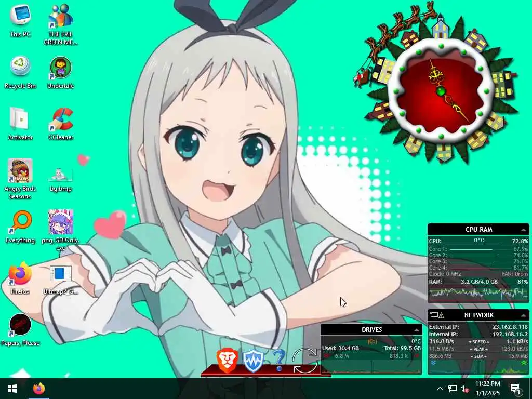Click the Core 2 usage bar
Image resolution: width=532 pixels, height=399 pixels.
pyautogui.click(x=473, y=256)
